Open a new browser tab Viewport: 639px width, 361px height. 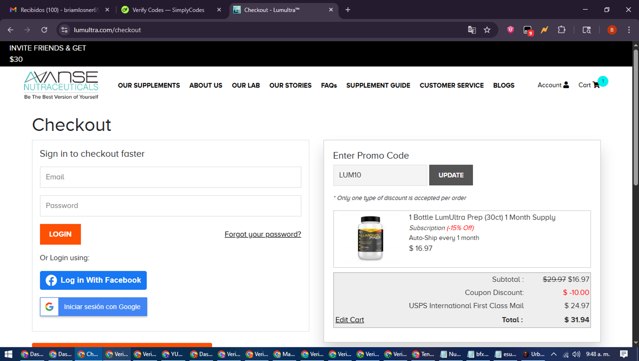click(x=348, y=10)
